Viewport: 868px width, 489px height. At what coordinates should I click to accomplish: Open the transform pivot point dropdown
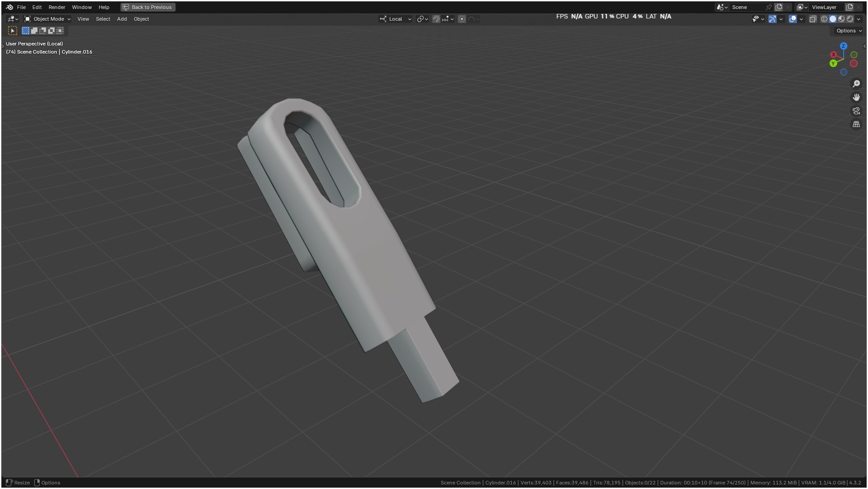[x=422, y=19]
